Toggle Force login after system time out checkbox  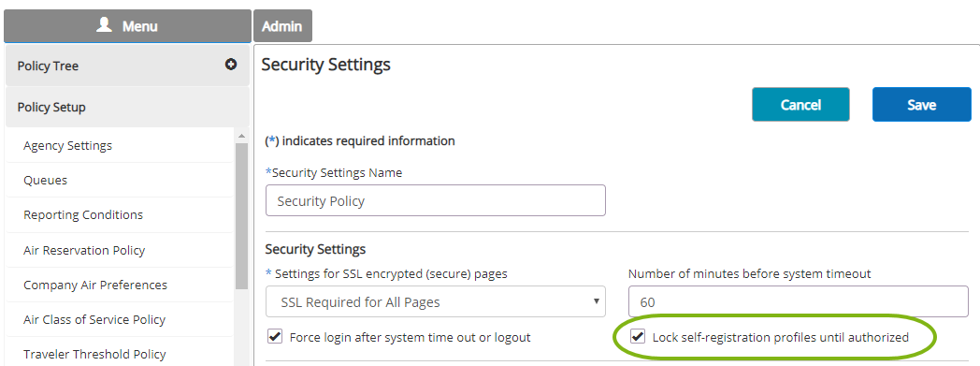click(274, 337)
